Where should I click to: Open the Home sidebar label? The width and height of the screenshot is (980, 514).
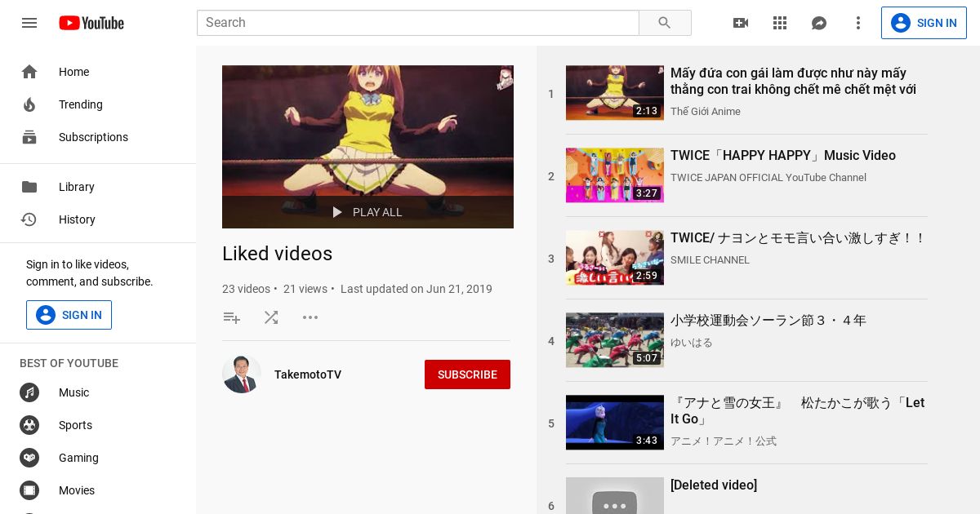(x=73, y=72)
